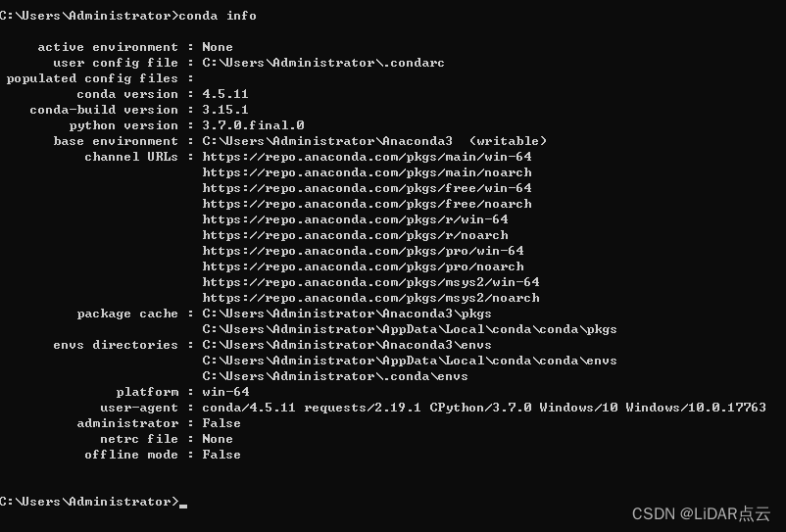
Task: Click the r/noarch channel URL
Action: 355,235
